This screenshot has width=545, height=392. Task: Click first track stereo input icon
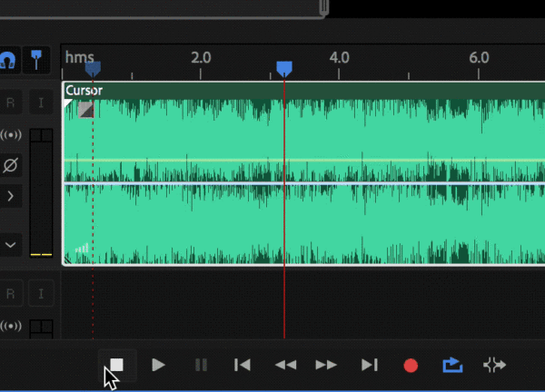[11, 134]
